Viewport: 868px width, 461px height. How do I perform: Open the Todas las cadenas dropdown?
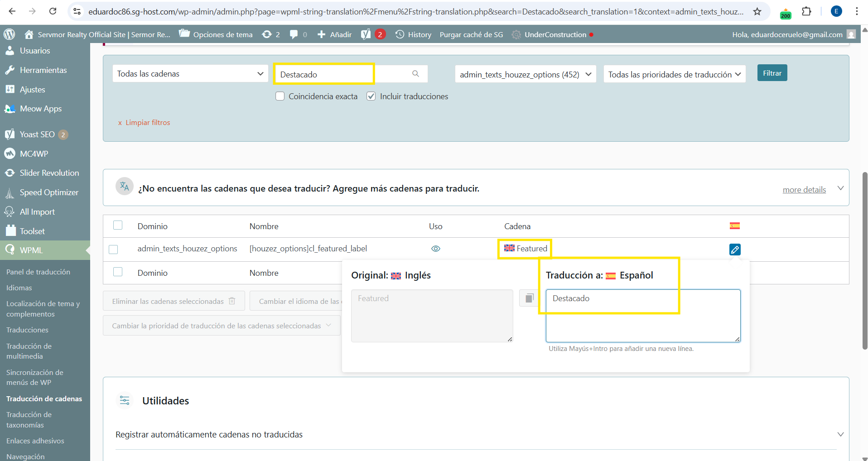[190, 74]
